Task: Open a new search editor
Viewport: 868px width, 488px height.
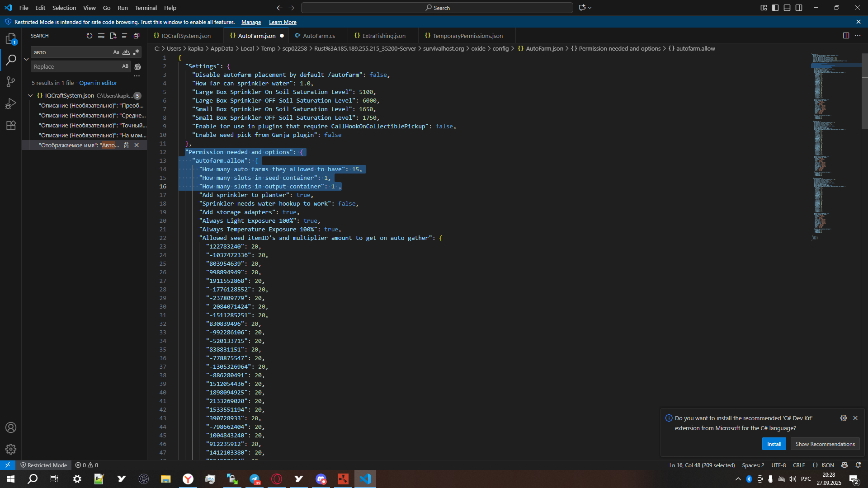Action: pos(113,36)
